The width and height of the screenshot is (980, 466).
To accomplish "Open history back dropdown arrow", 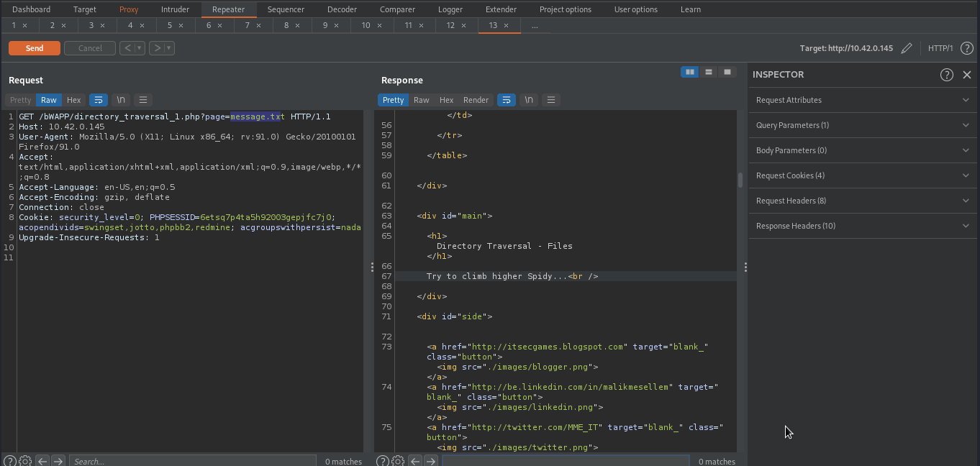I will [140, 48].
